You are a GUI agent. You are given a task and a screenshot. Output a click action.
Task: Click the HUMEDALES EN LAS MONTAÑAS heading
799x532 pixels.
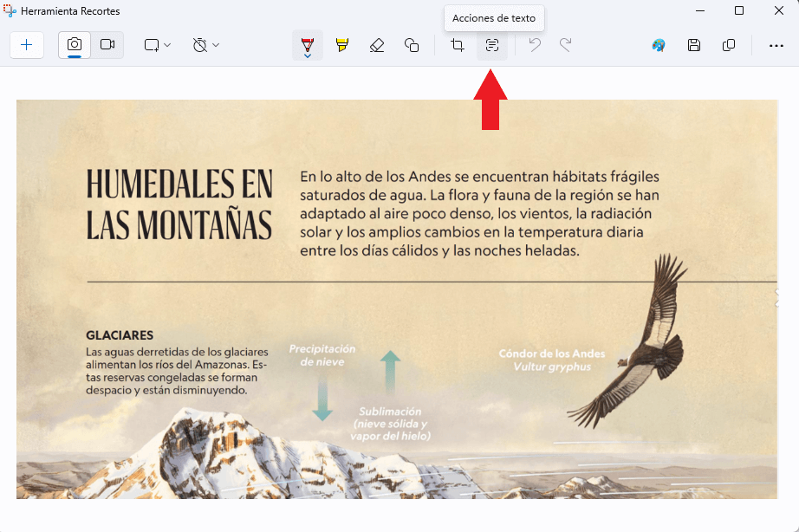pyautogui.click(x=179, y=204)
